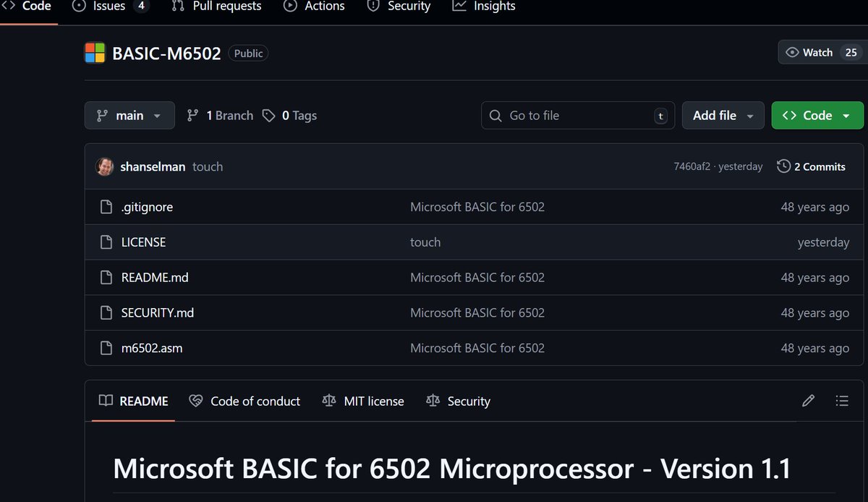Click '48 years ago' on the .gitignore row
Viewport: 868px width, 502px height.
click(x=815, y=207)
